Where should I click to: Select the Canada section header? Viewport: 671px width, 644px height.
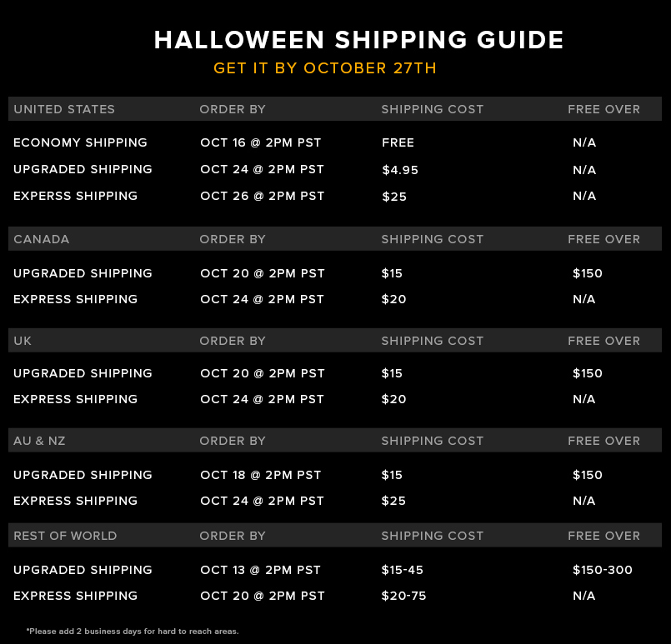pos(41,239)
